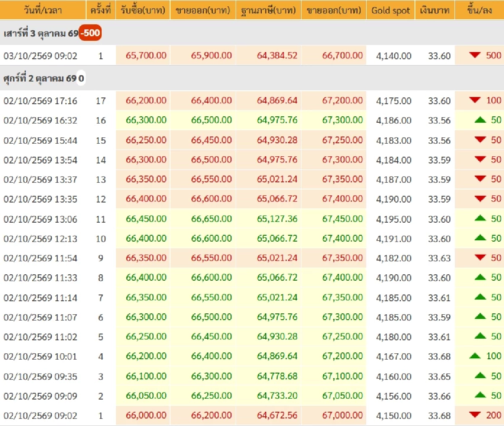
Task: Click the timestamp 03/10/2569 09:02
Action: point(40,56)
